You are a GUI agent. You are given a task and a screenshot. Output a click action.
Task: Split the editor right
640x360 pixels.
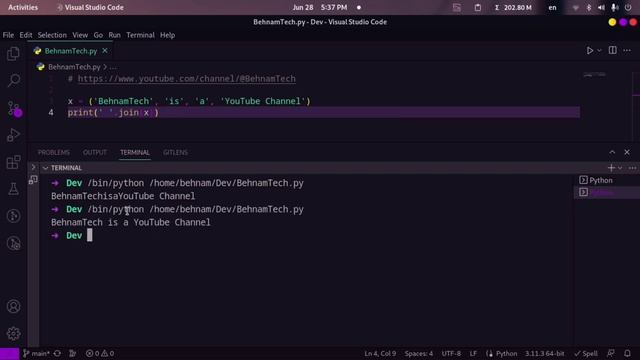[x=613, y=50]
